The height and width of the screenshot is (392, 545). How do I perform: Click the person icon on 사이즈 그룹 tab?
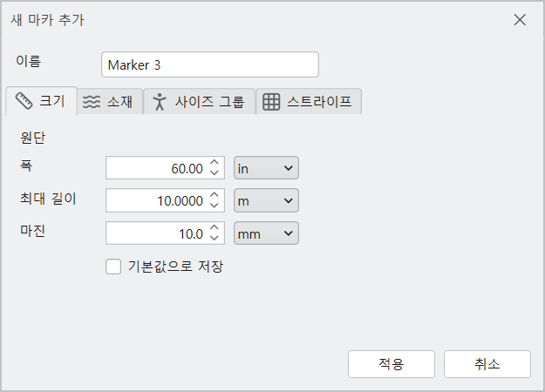click(160, 102)
